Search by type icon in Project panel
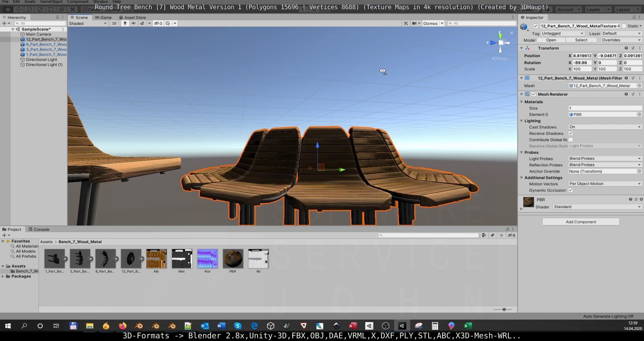This screenshot has height=341, width=644. [x=484, y=235]
